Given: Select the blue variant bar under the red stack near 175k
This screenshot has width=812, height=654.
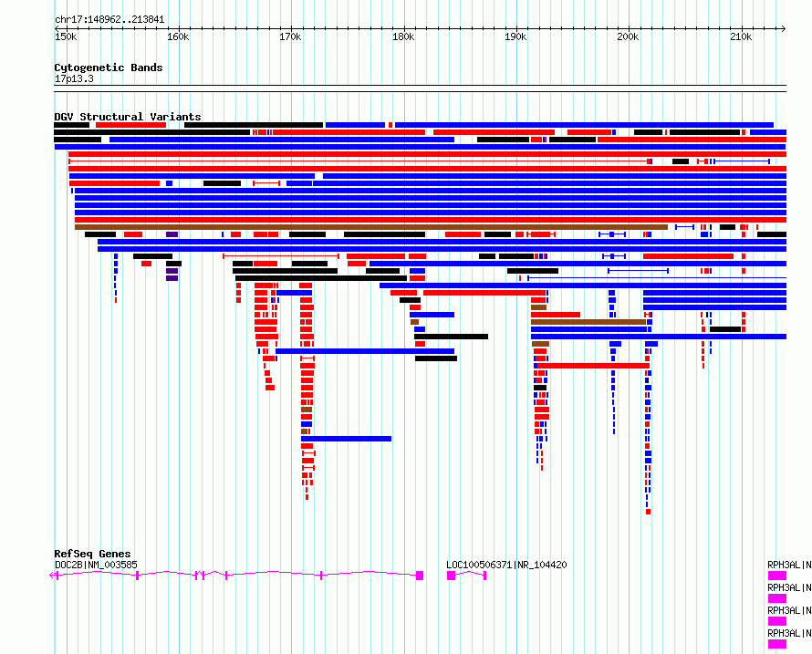Looking at the screenshot, I should [x=346, y=439].
